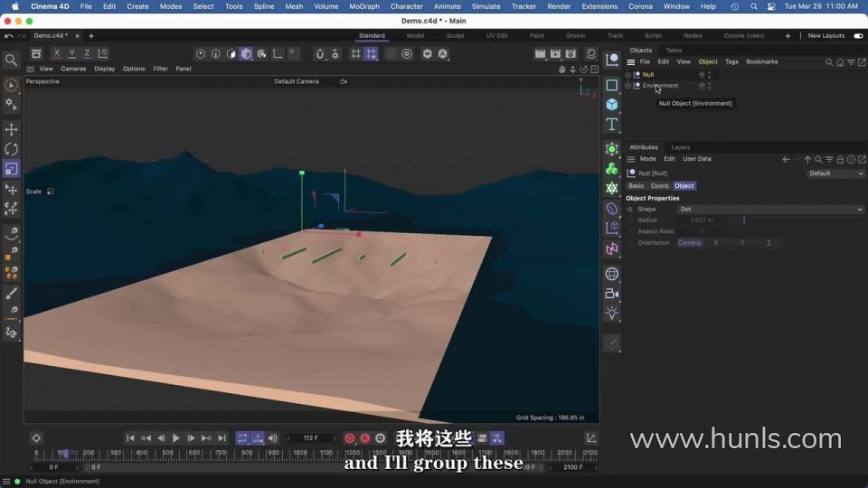Viewport: 868px width, 488px height.
Task: Add a Text spline object
Action: click(612, 124)
